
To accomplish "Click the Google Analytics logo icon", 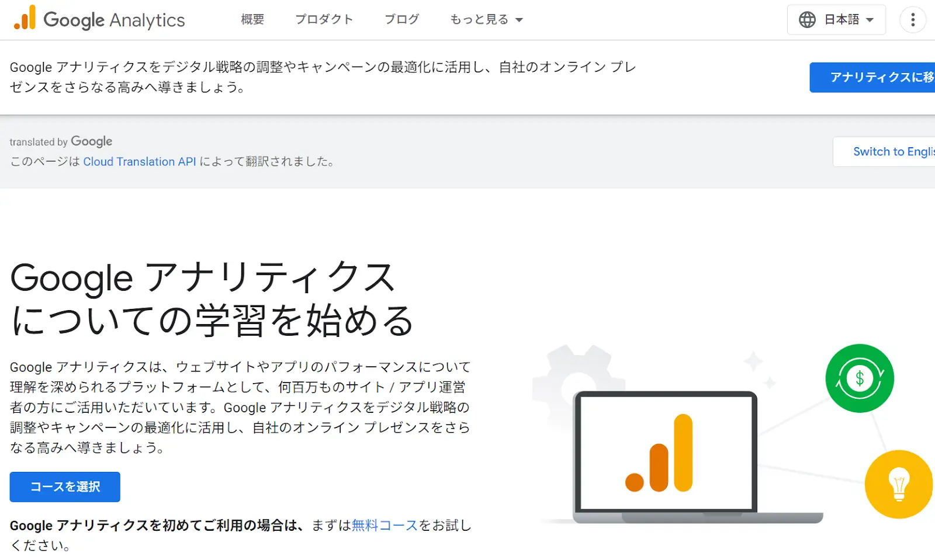I will [x=25, y=19].
